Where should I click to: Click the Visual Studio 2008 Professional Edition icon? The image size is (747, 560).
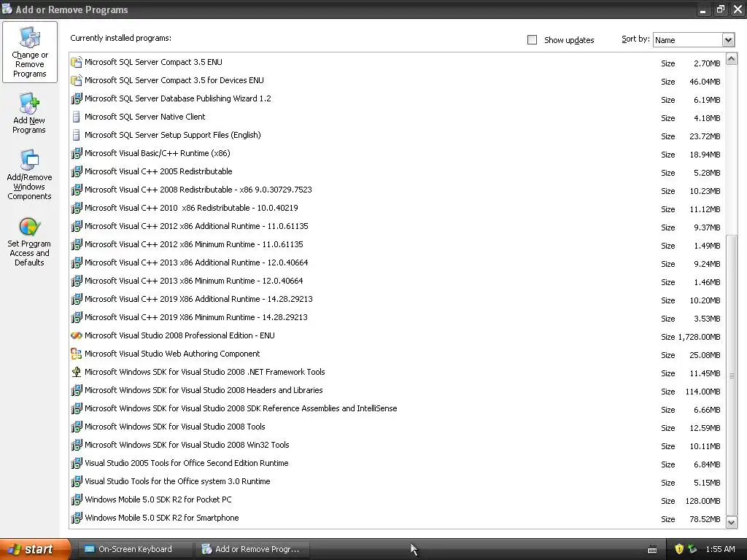(x=76, y=335)
